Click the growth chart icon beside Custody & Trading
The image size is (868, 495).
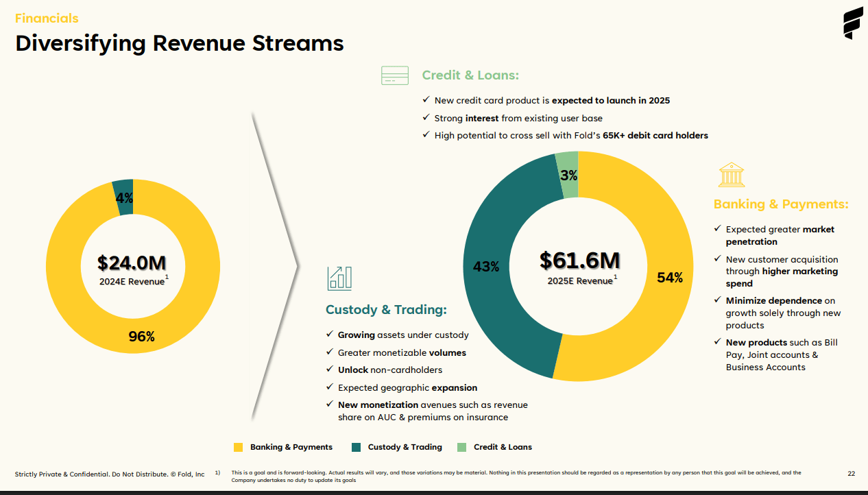click(x=339, y=278)
